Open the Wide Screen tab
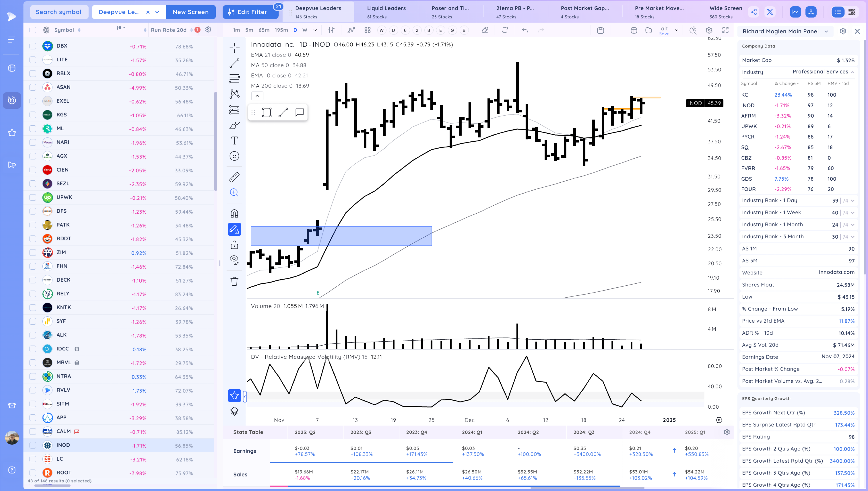Image resolution: width=868 pixels, height=491 pixels. [725, 12]
